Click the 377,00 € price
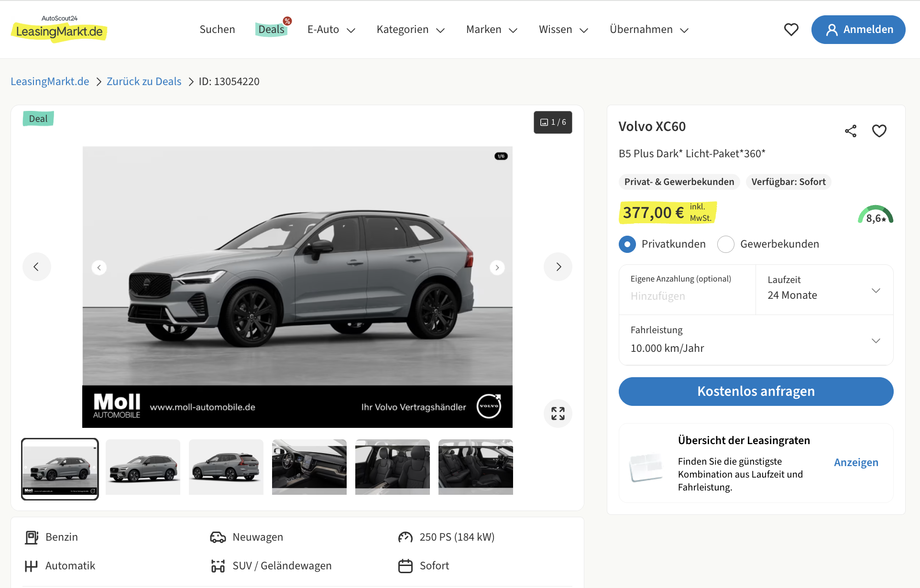This screenshot has width=920, height=588. pos(653,213)
